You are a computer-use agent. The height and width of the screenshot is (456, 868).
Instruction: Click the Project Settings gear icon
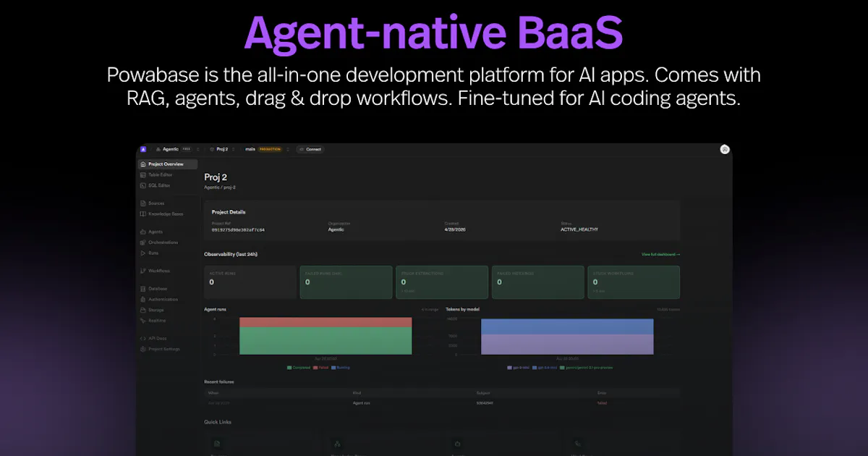[142, 349]
